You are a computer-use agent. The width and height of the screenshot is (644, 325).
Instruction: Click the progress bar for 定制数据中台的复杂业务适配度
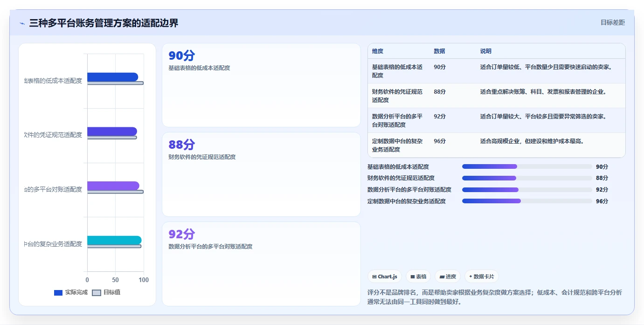tap(527, 201)
